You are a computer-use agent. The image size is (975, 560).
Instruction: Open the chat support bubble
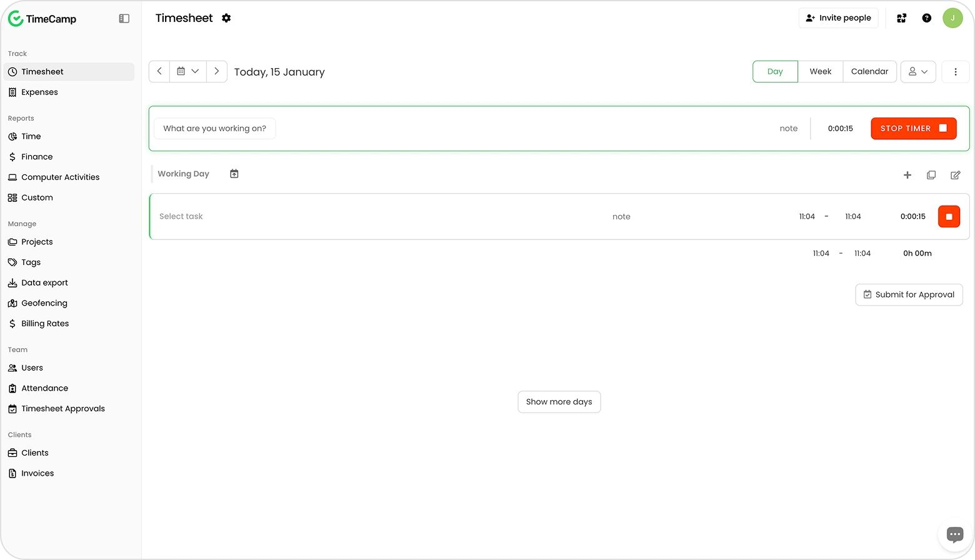955,534
